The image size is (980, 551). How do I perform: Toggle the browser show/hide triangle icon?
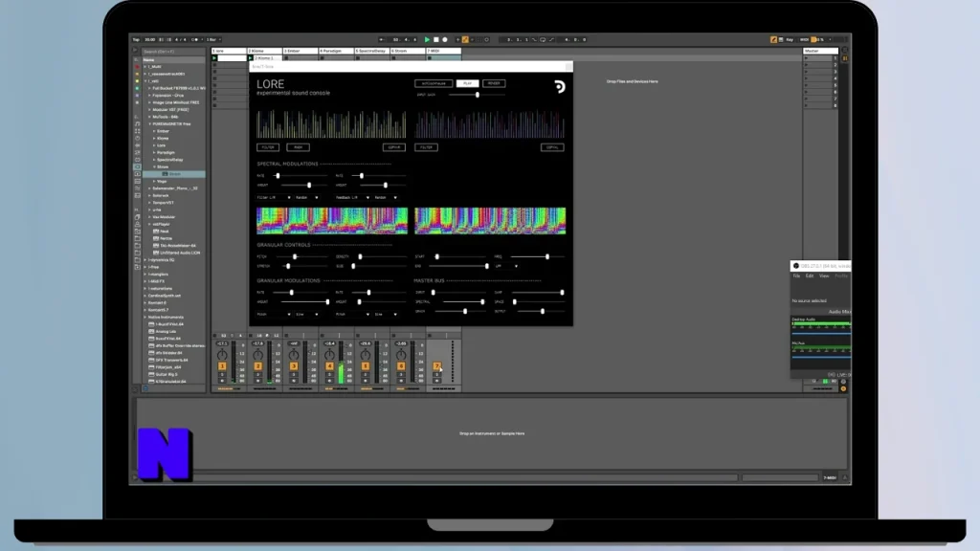click(135, 51)
